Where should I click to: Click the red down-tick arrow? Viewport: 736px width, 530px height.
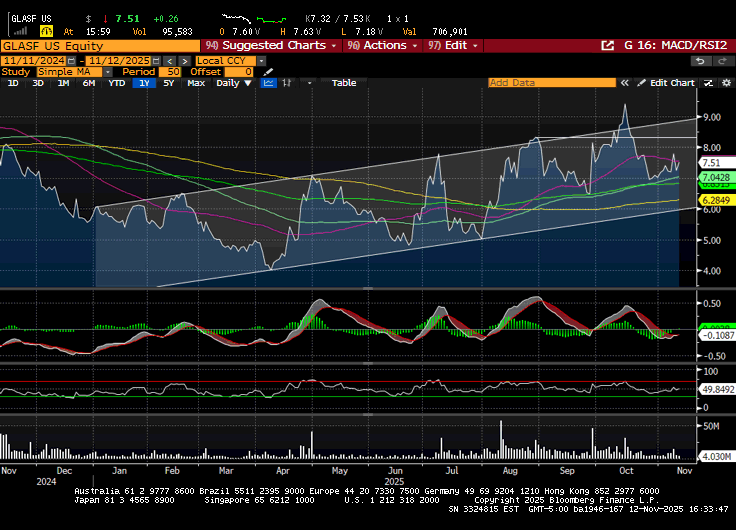click(x=105, y=19)
